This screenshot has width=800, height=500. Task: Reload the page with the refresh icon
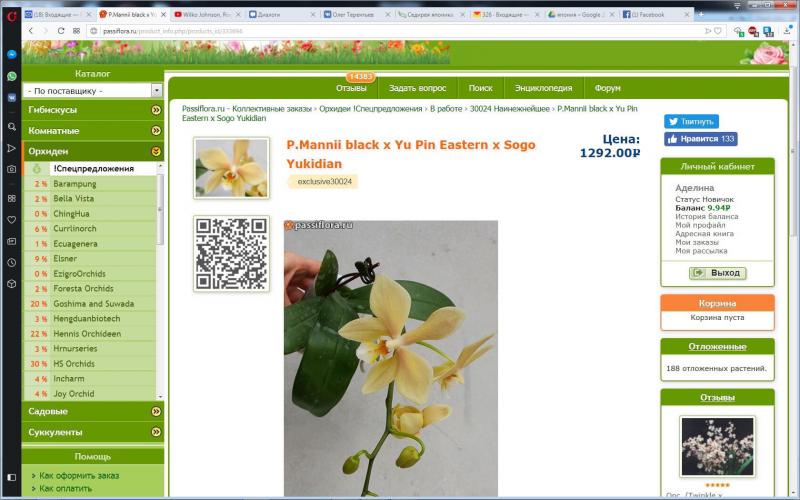coord(62,31)
